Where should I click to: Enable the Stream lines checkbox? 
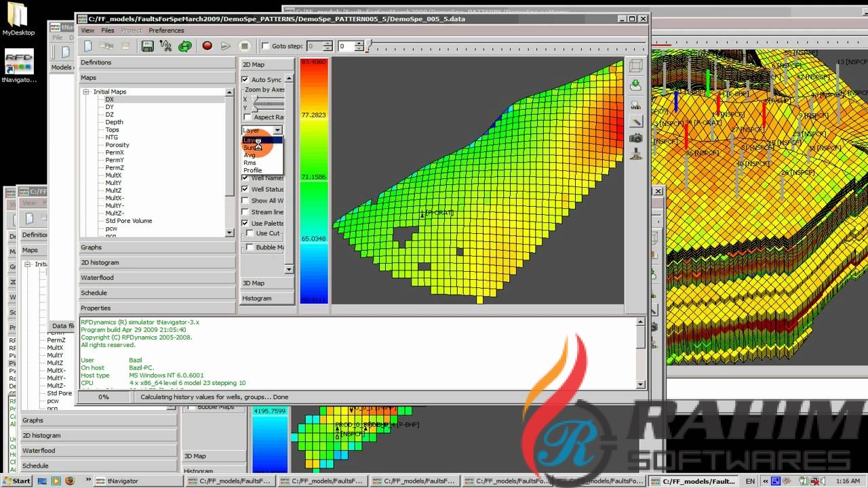(245, 212)
